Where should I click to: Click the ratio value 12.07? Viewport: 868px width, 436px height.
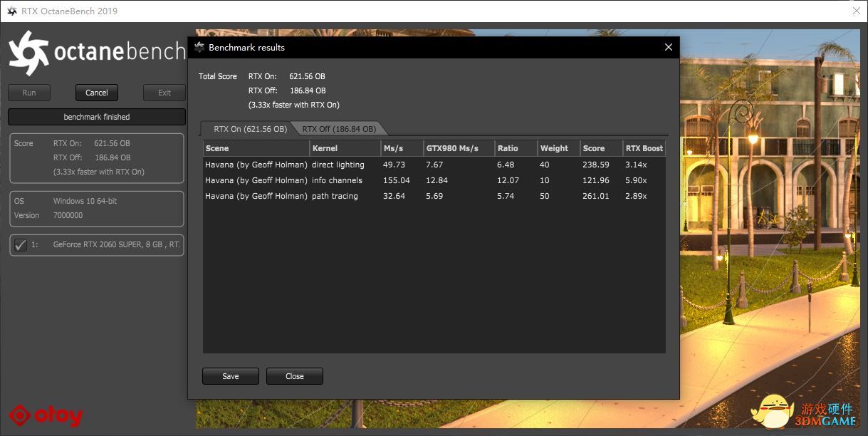[x=508, y=180]
